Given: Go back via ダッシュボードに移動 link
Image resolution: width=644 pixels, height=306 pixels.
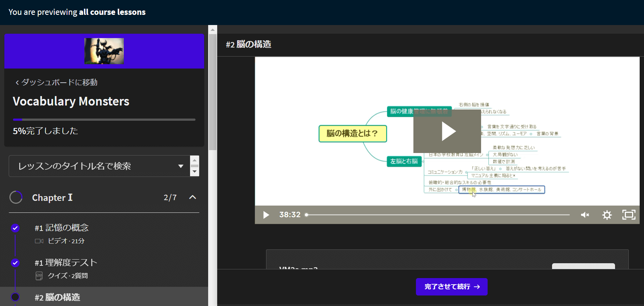Looking at the screenshot, I should 56,82.
